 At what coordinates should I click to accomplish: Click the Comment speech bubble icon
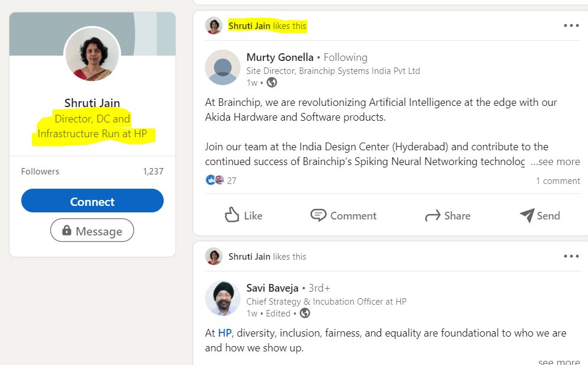pyautogui.click(x=319, y=215)
